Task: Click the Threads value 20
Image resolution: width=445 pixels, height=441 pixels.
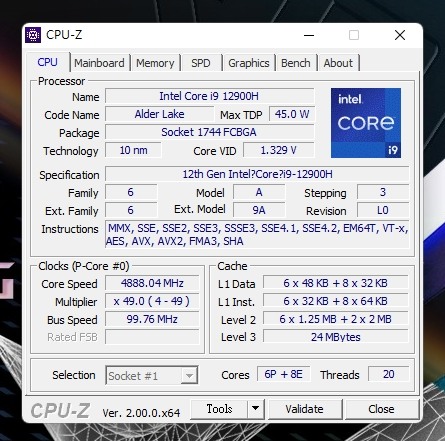Action: (389, 374)
